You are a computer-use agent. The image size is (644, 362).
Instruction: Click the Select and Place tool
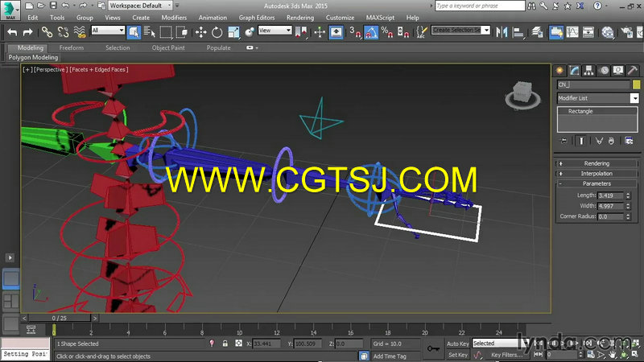pos(250,32)
